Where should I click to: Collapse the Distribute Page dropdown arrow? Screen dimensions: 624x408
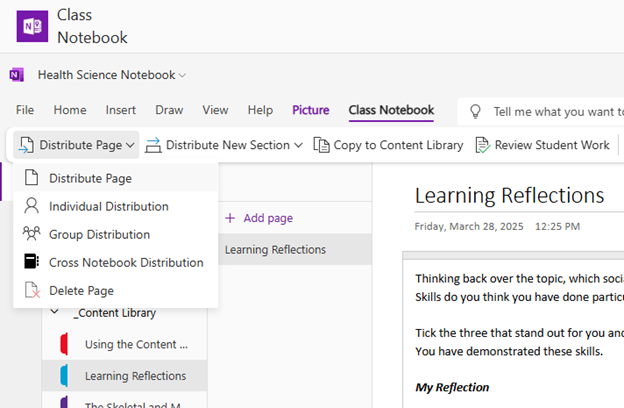coord(130,145)
